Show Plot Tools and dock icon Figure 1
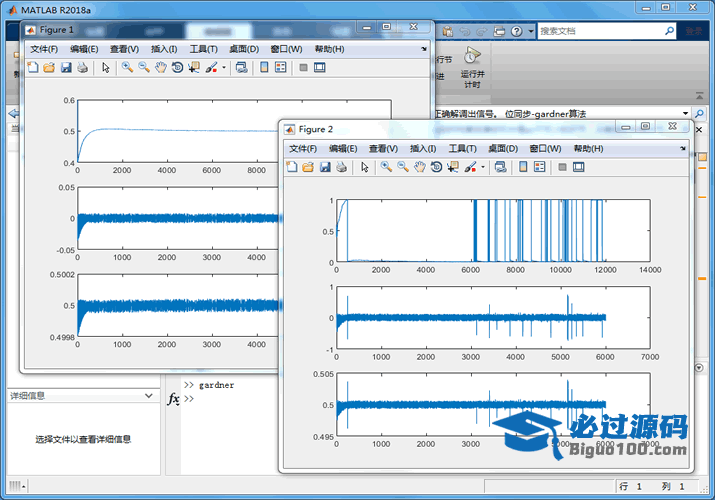This screenshot has height=500, width=715. click(320, 67)
